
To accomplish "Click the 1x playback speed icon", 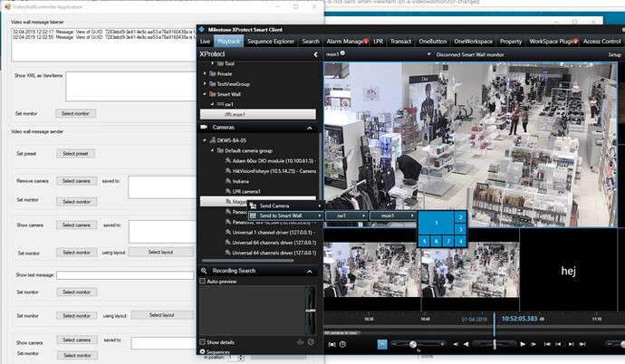I will click(382, 344).
